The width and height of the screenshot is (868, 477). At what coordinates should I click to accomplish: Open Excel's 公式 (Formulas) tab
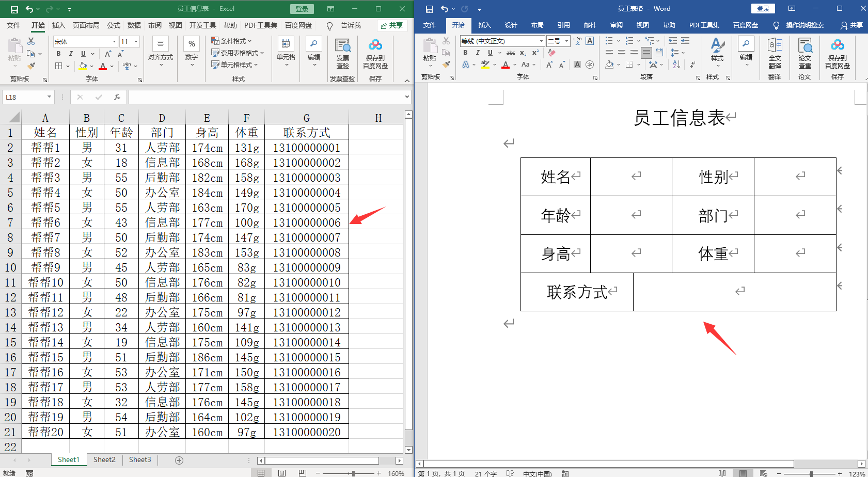[x=114, y=25]
